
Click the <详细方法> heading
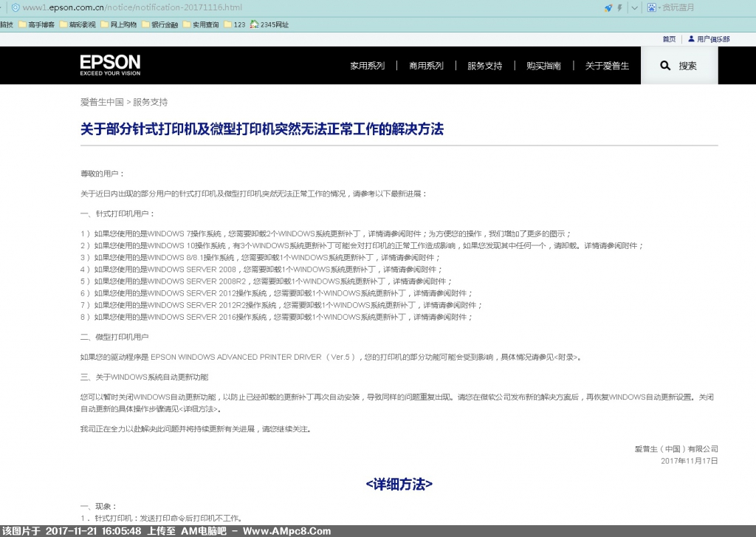399,484
